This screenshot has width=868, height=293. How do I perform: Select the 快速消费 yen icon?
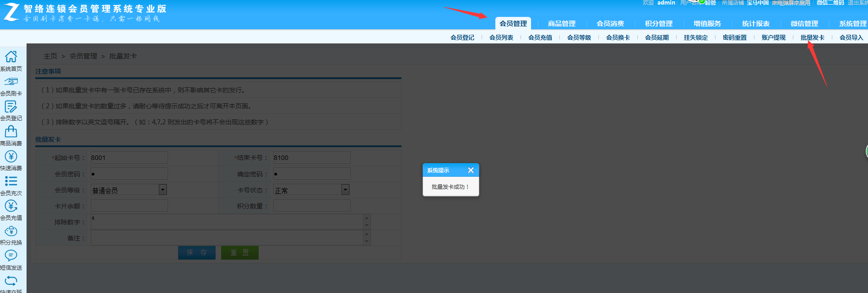pyautogui.click(x=11, y=156)
